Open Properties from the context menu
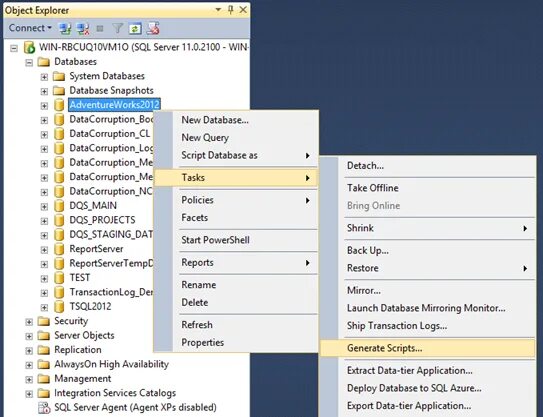The width and height of the screenshot is (543, 417). pyautogui.click(x=236, y=342)
